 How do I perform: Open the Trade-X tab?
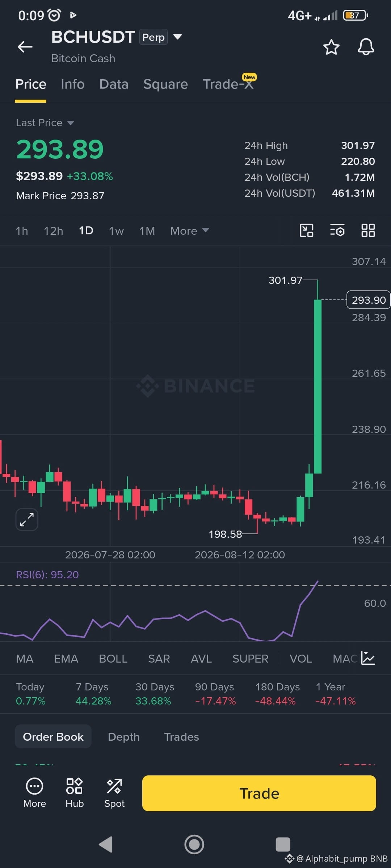click(x=228, y=84)
